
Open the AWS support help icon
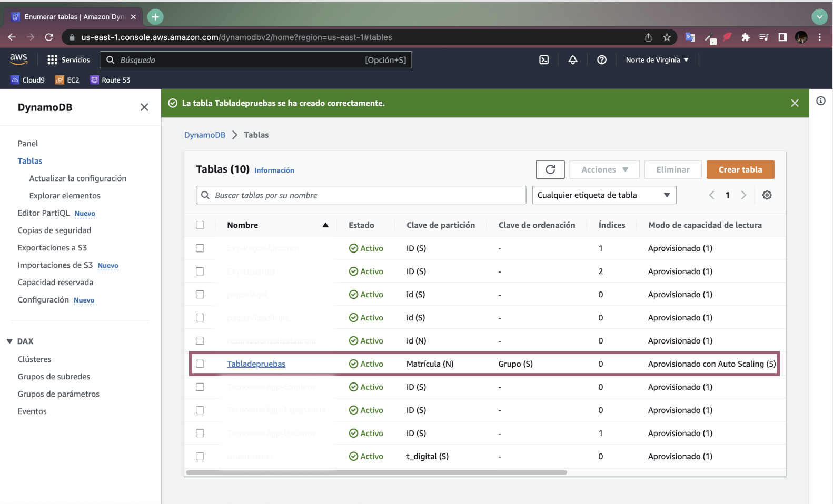tap(602, 60)
